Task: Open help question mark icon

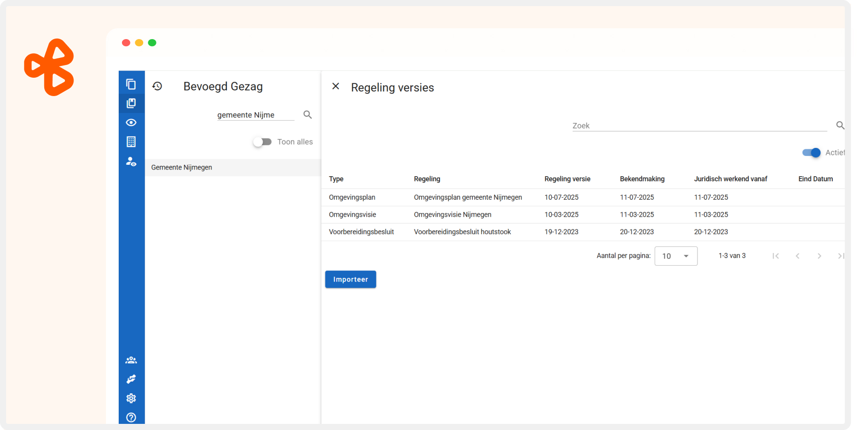Action: point(131,417)
